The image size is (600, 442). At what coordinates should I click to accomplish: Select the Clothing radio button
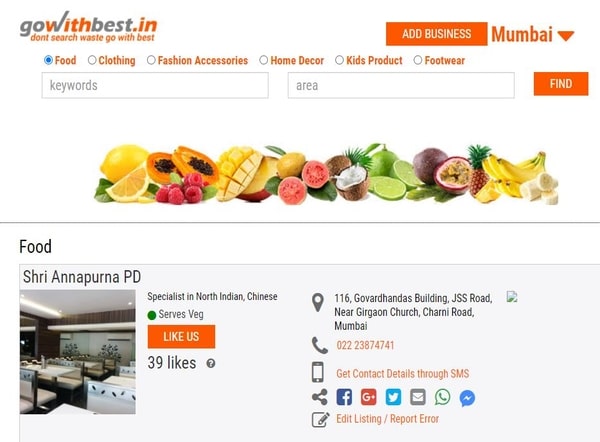point(92,60)
